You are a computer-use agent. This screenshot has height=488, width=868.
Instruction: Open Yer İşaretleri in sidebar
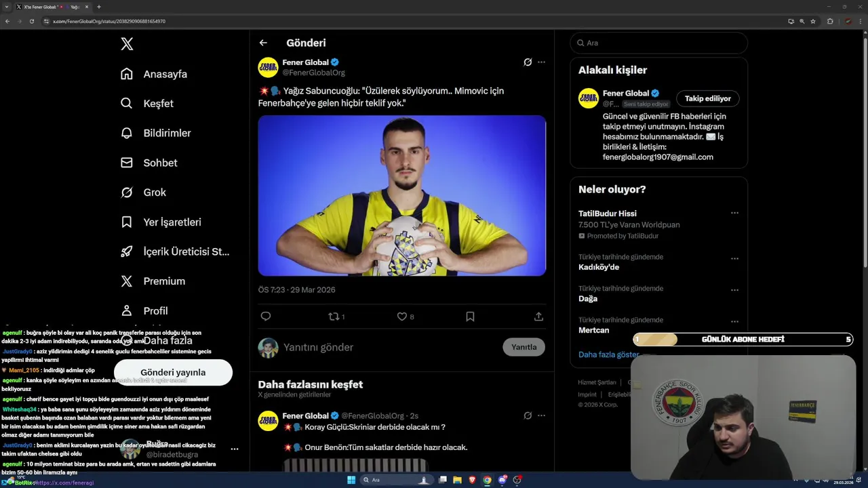click(172, 222)
